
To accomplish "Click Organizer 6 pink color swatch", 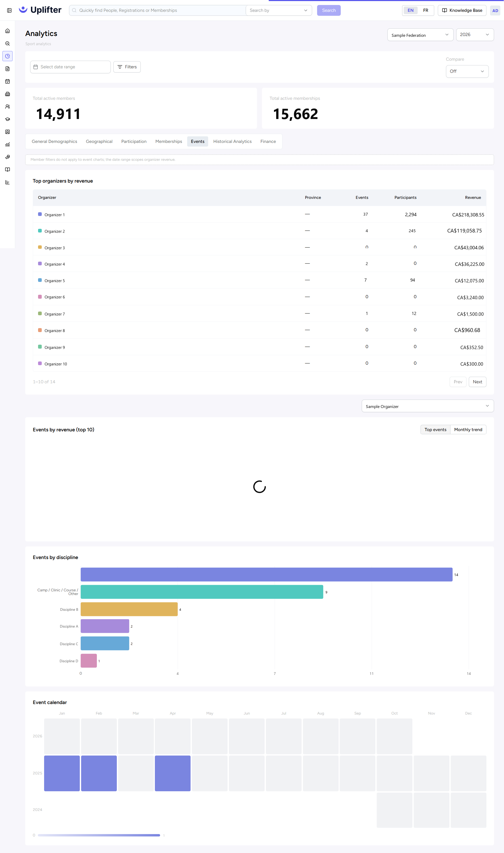I will [x=40, y=297].
